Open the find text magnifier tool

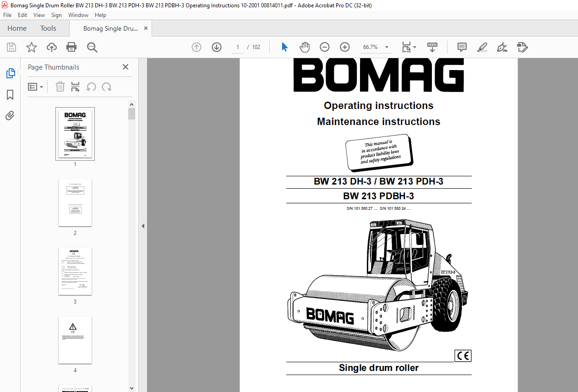click(92, 47)
